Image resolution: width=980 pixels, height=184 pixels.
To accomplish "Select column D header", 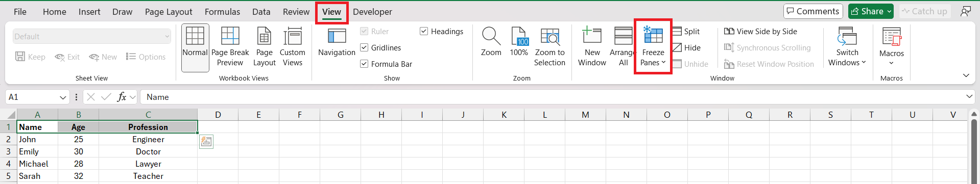I will (218, 115).
